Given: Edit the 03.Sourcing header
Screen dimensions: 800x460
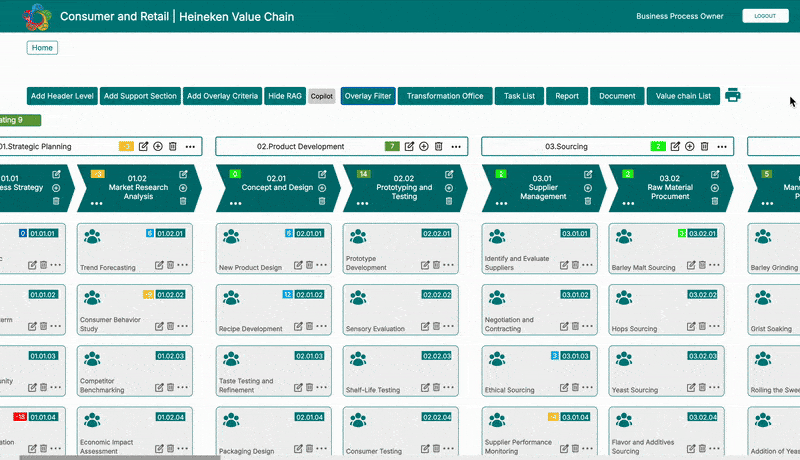Looking at the screenshot, I should click(x=675, y=146).
